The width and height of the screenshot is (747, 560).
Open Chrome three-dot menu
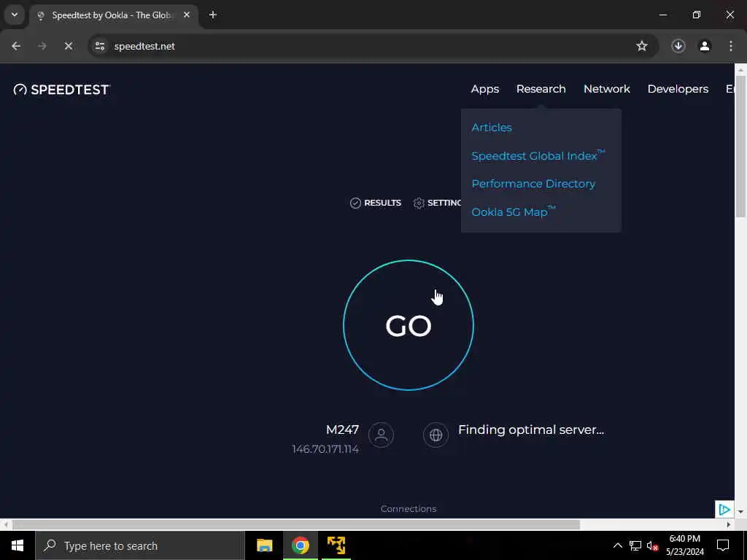click(731, 46)
